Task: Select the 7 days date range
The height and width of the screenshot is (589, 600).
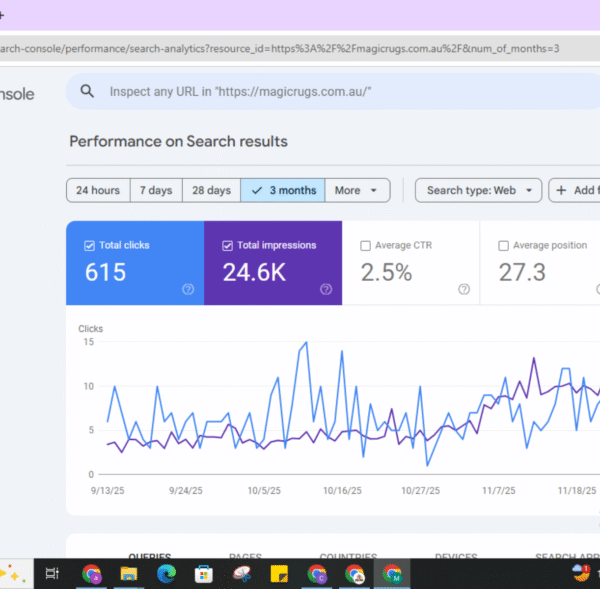Action: [155, 190]
